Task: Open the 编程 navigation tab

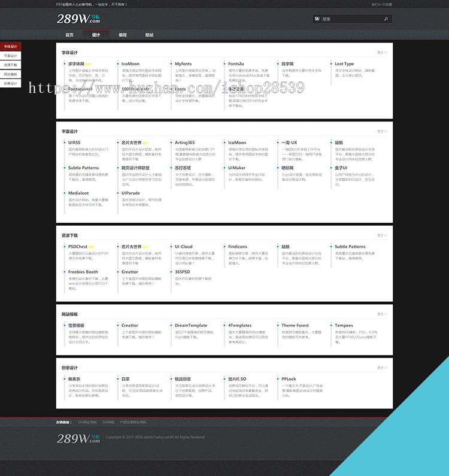Action: (x=123, y=35)
